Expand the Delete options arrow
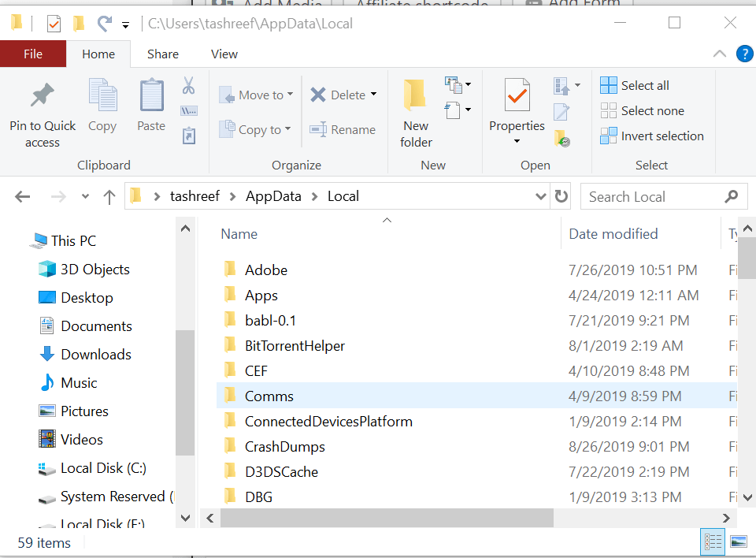The image size is (756, 558). tap(372, 94)
